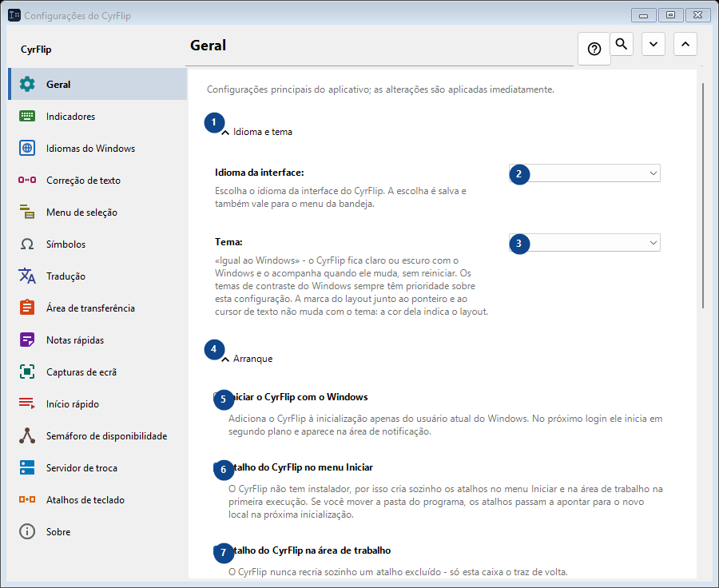Click the help question mark icon

(x=594, y=49)
